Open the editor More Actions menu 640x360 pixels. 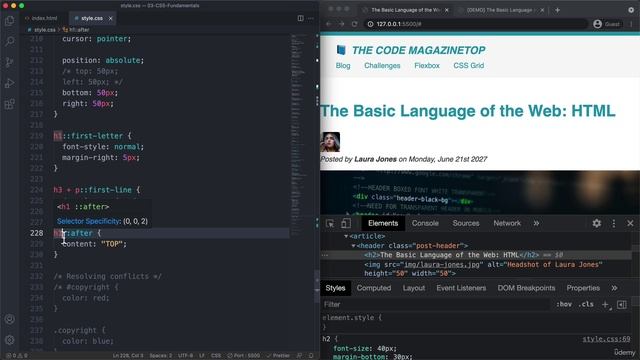[311, 18]
